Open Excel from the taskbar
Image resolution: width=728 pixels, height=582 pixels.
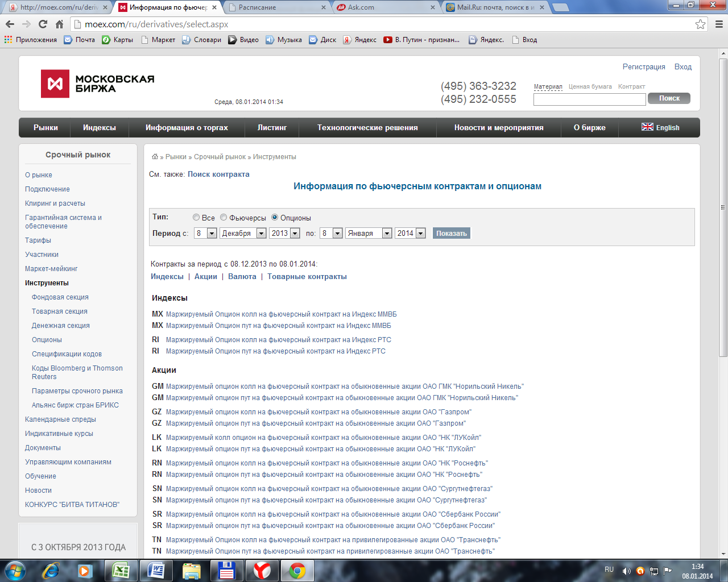[x=121, y=571]
